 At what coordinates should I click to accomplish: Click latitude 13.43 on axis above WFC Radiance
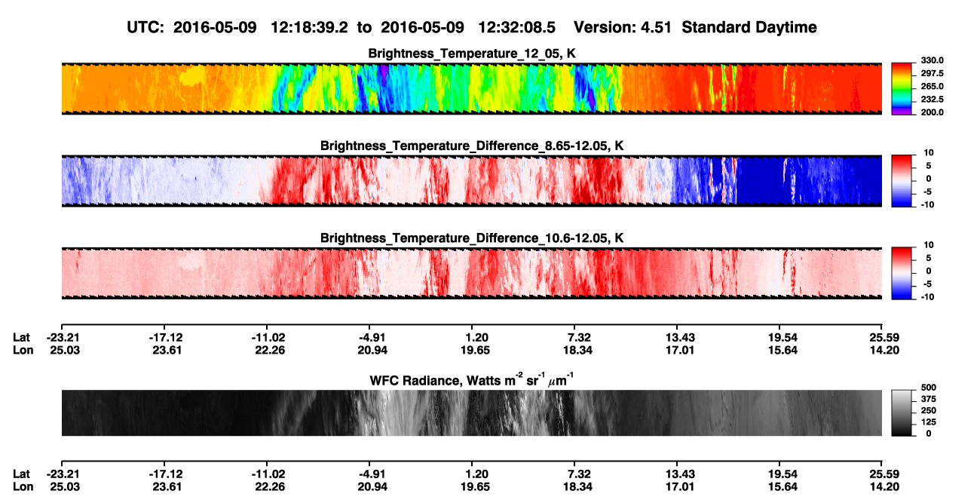(x=682, y=337)
